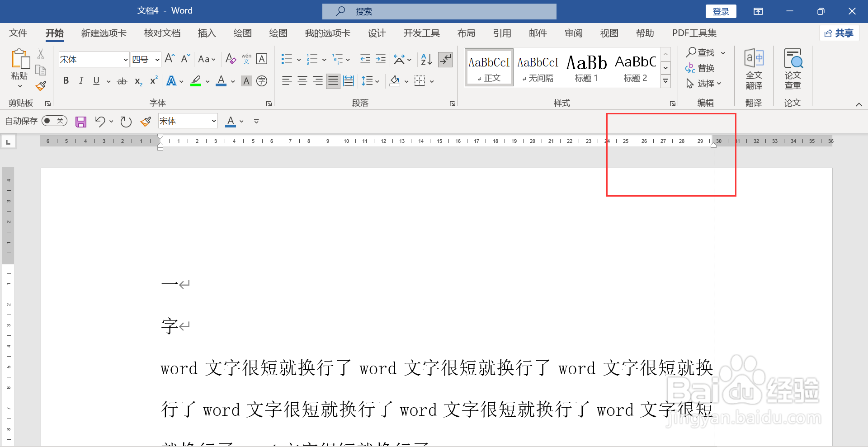Toggle character shading button
868x447 pixels.
246,81
